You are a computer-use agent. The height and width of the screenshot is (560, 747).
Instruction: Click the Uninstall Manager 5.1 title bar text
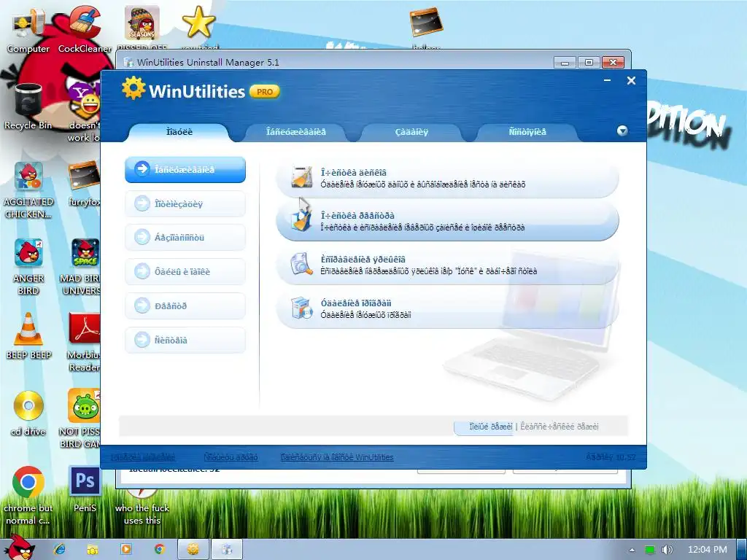point(208,63)
